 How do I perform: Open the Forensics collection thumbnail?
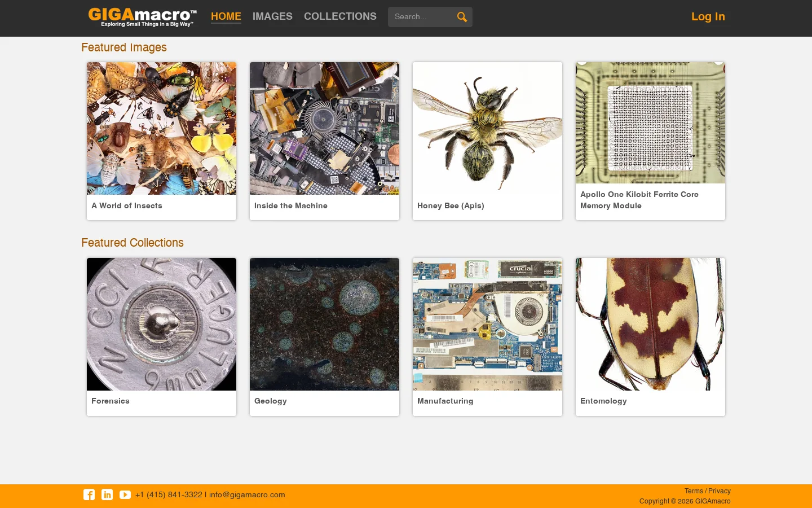pos(161,324)
